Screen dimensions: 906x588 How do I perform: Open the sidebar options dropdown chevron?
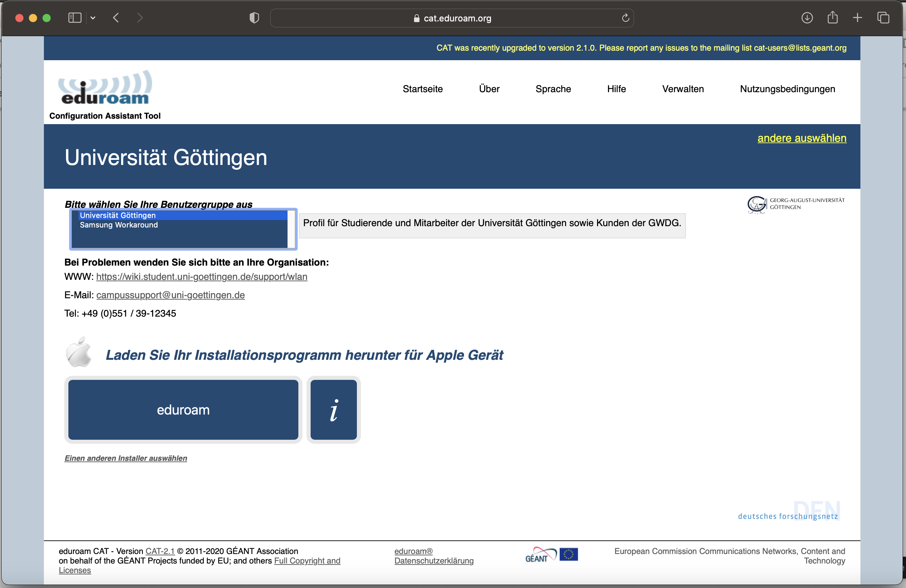[93, 18]
